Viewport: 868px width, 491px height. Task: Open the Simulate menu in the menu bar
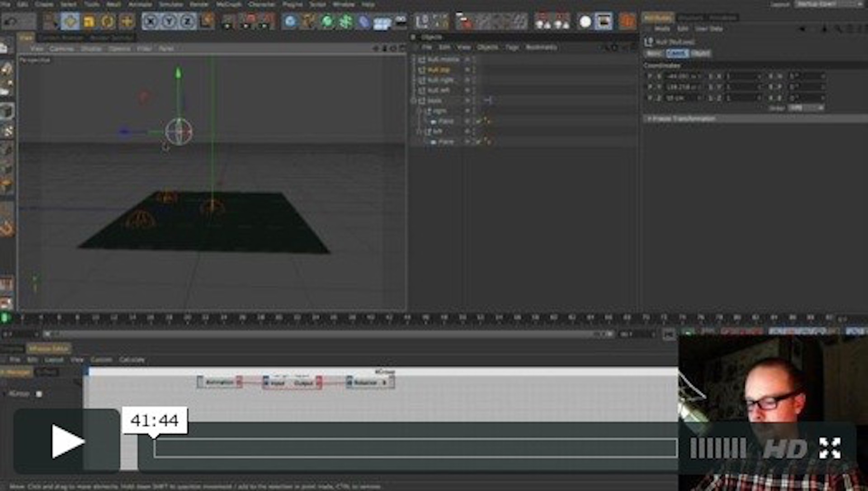pyautogui.click(x=170, y=5)
